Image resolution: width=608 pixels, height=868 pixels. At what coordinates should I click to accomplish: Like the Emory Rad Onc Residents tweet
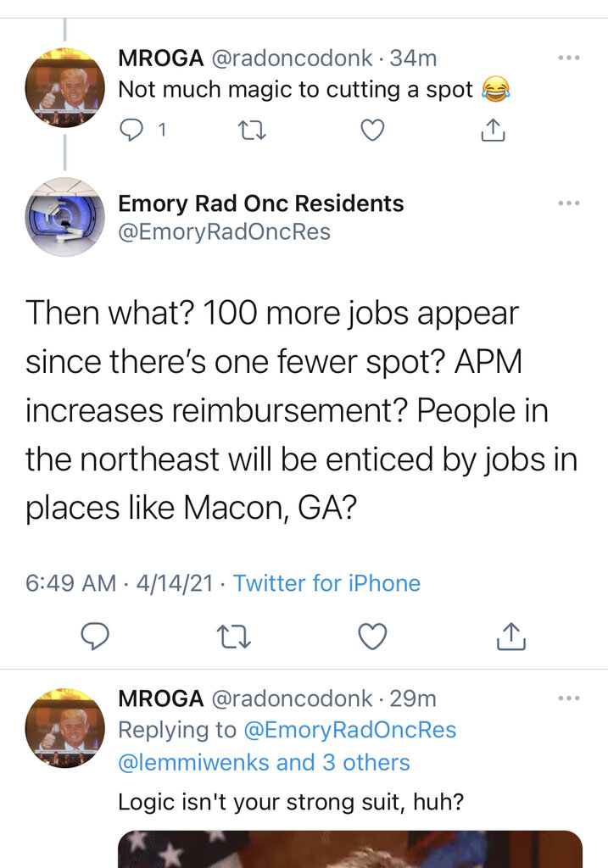372,637
